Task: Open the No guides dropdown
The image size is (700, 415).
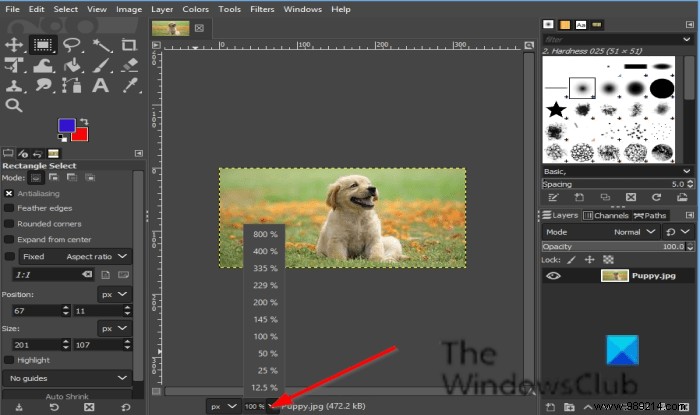Action: pyautogui.click(x=67, y=378)
